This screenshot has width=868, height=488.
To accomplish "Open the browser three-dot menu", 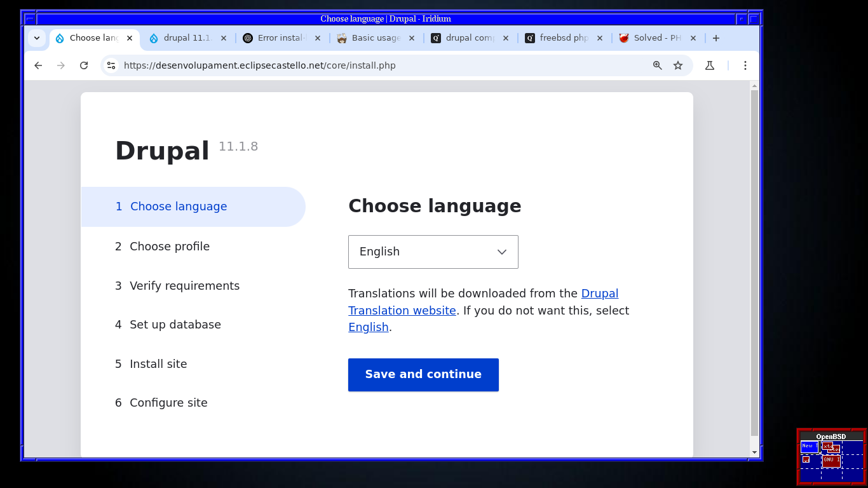I will (745, 65).
